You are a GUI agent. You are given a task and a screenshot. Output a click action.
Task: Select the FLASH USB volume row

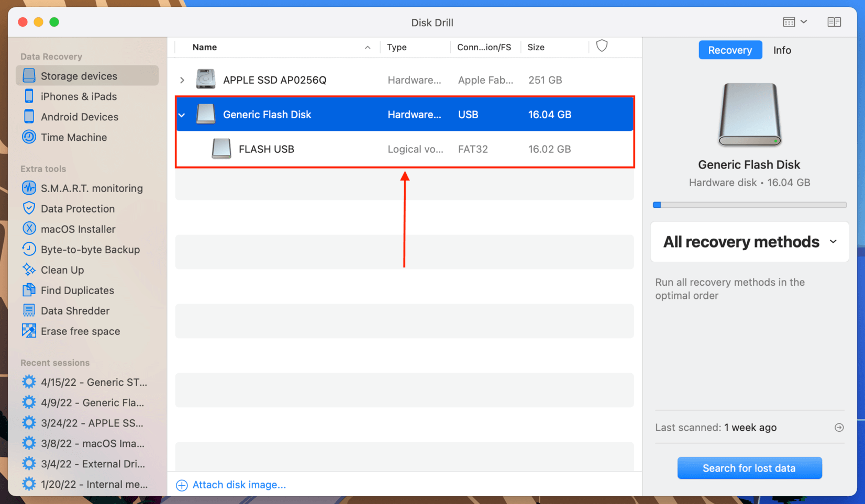tap(405, 149)
